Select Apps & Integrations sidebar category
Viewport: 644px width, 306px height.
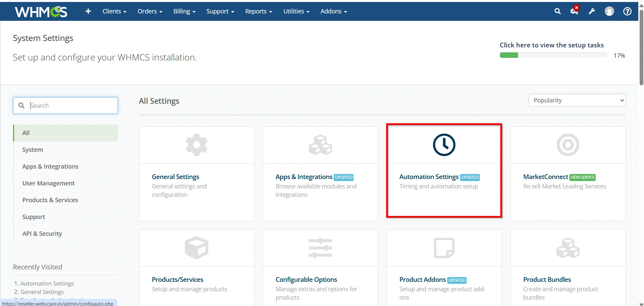click(x=65, y=167)
